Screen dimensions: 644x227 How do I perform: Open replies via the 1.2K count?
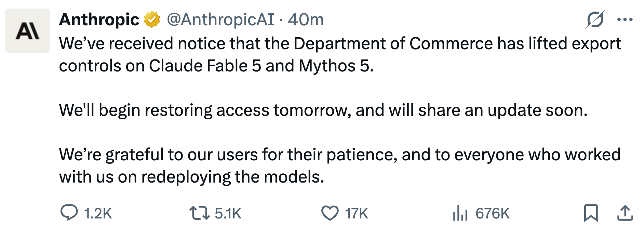click(x=98, y=213)
